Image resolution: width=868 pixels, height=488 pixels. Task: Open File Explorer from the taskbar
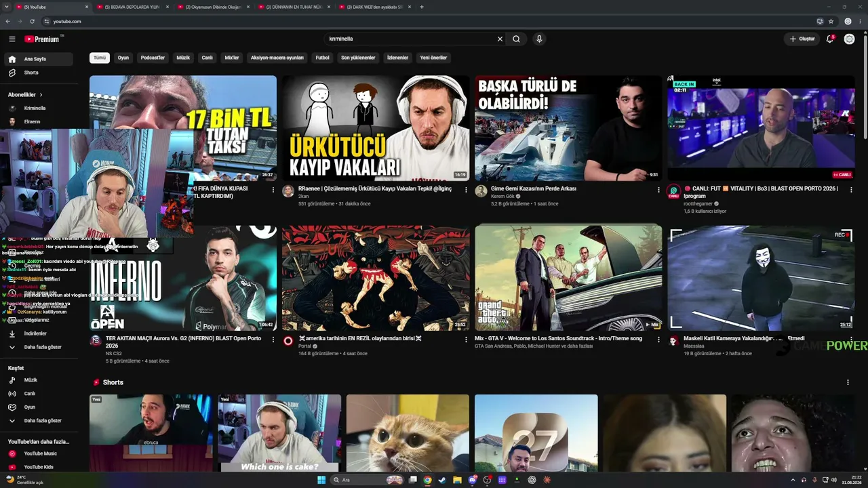coord(457,480)
